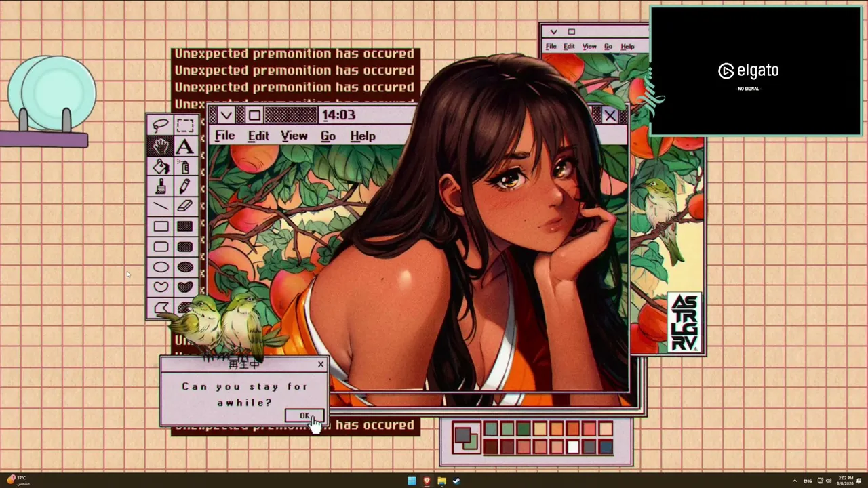868x488 pixels.
Task: Pick the hollow Heart shape tool
Action: [x=161, y=287]
